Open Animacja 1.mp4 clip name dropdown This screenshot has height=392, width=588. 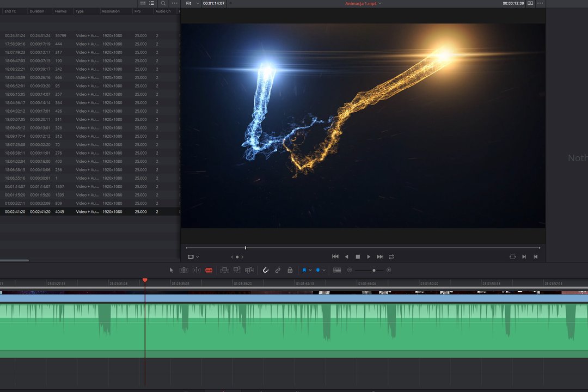(x=363, y=3)
